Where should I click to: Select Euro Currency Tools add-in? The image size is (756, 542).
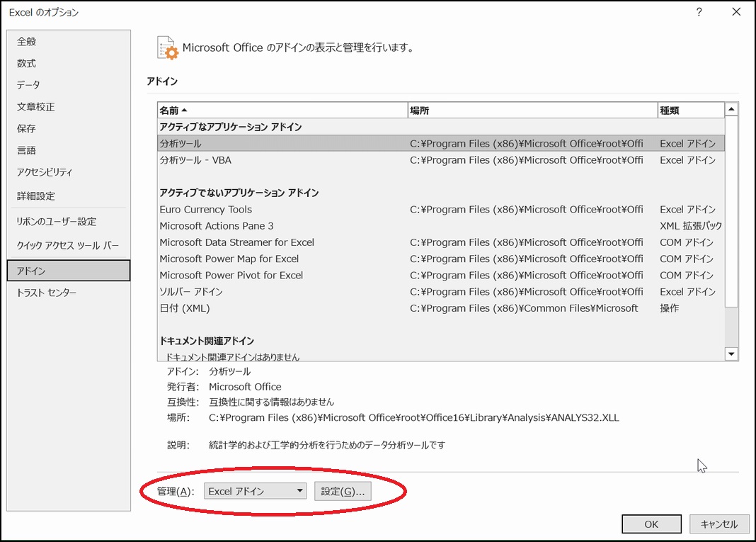click(205, 210)
